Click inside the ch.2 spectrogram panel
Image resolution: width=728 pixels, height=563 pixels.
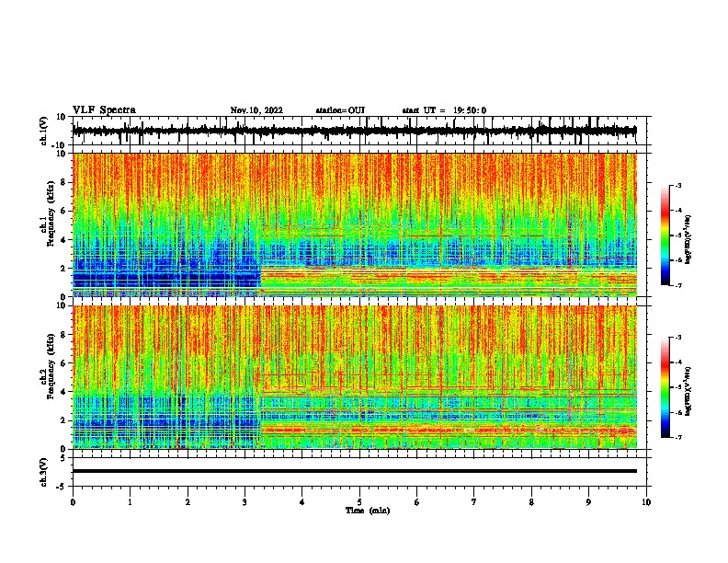click(x=354, y=377)
